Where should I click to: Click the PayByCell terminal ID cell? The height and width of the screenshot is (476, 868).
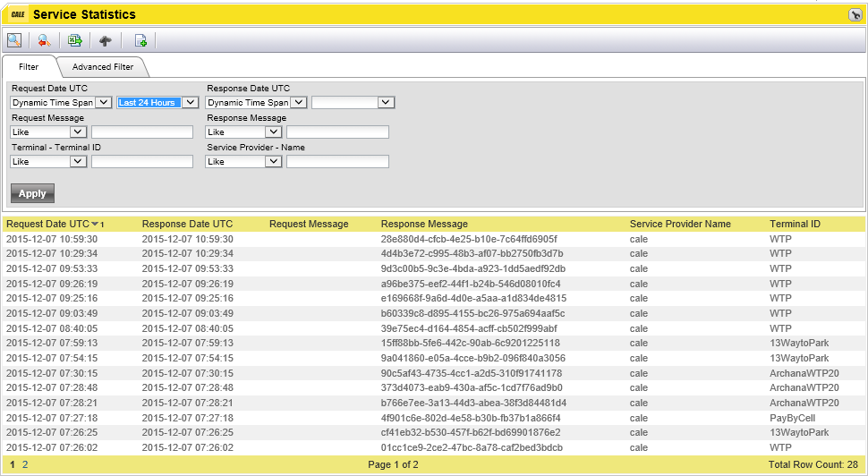(x=792, y=418)
